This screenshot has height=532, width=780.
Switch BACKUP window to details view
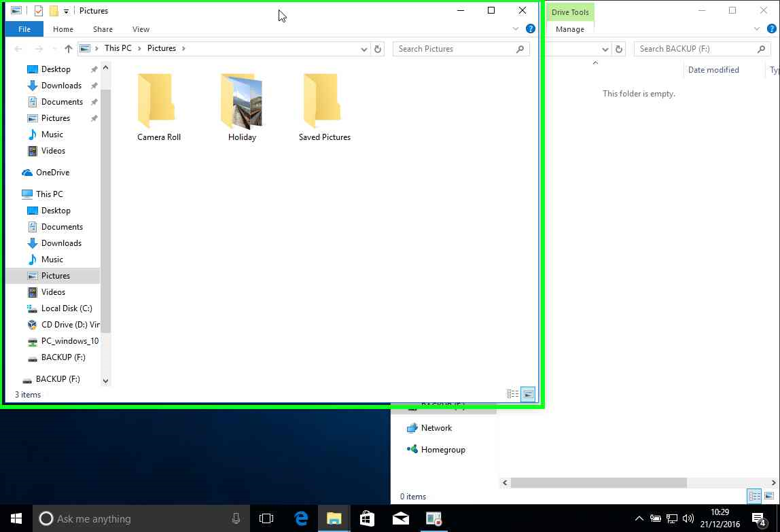click(754, 496)
